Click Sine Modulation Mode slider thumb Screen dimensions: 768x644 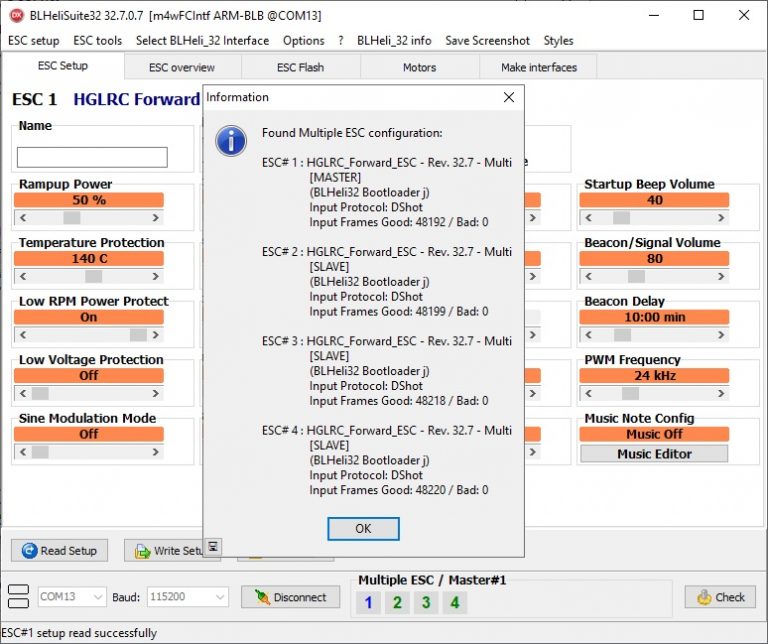click(40, 452)
